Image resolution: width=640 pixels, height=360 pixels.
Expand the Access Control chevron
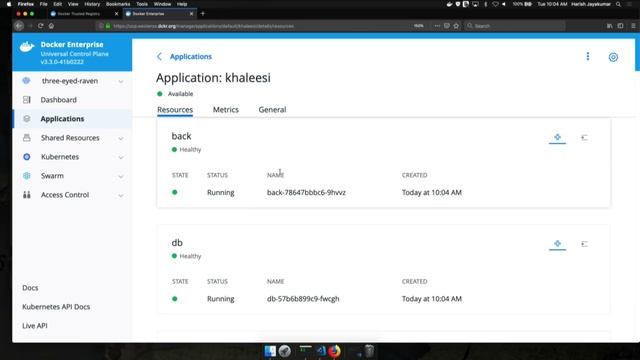click(x=121, y=195)
